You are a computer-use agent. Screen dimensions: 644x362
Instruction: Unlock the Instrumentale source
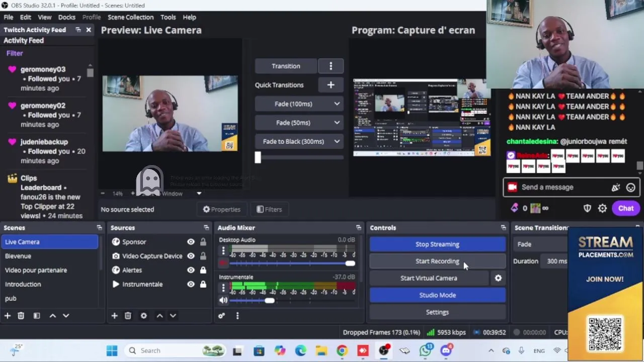203,284
